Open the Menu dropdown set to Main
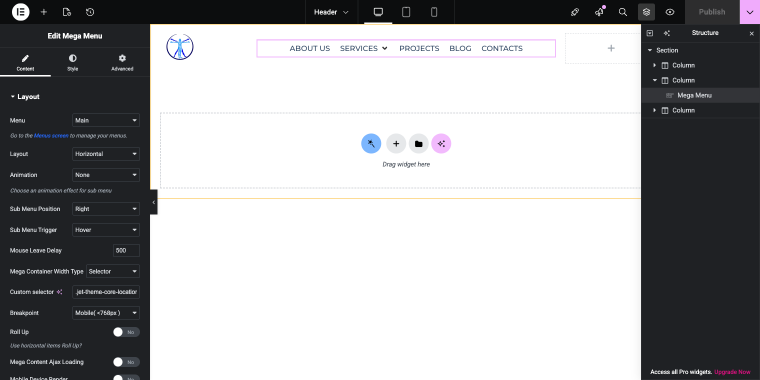760x380 pixels. [x=106, y=120]
